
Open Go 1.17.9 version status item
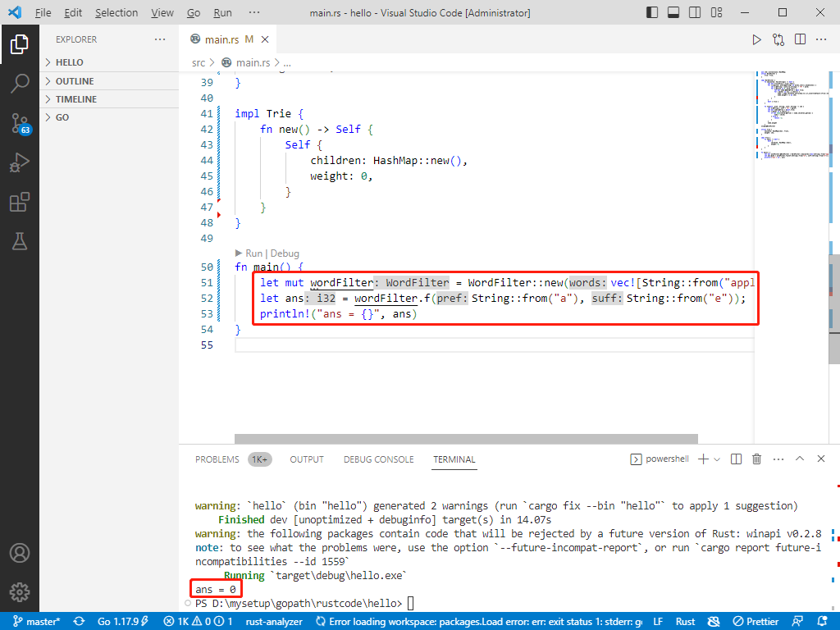coord(123,622)
